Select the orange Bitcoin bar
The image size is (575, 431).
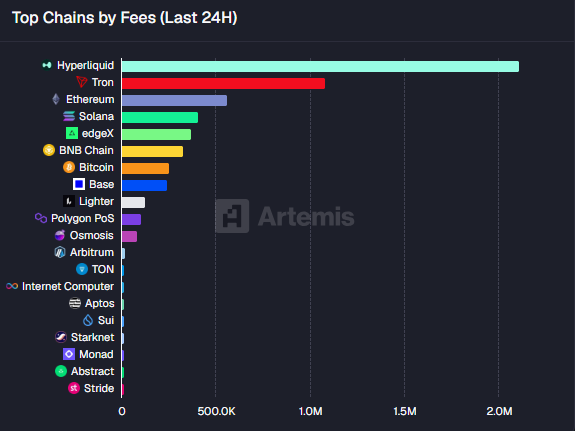146,168
